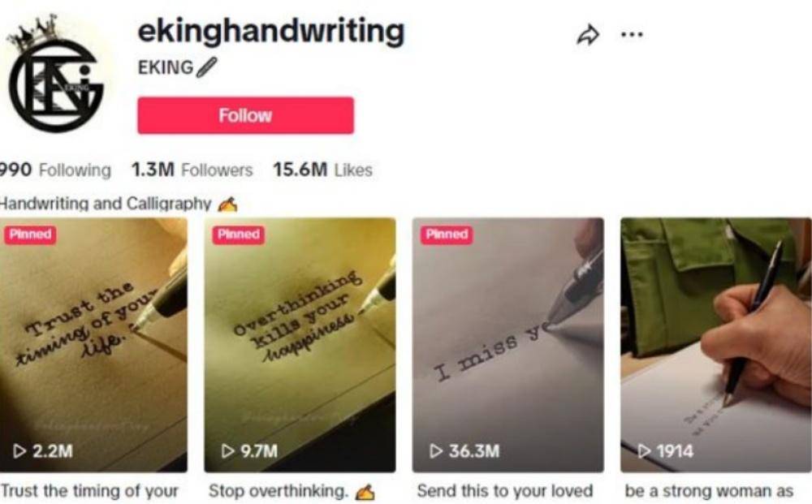The image size is (812, 504).
Task: Click play icon on 36.3M views video
Action: pos(436,450)
